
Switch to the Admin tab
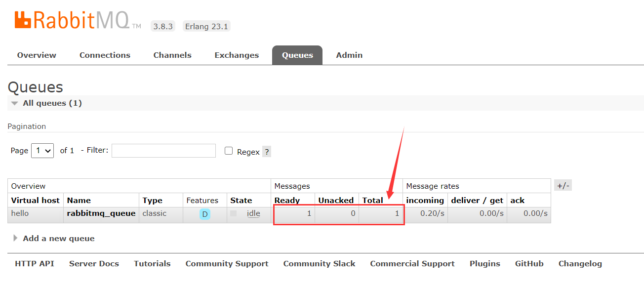349,55
